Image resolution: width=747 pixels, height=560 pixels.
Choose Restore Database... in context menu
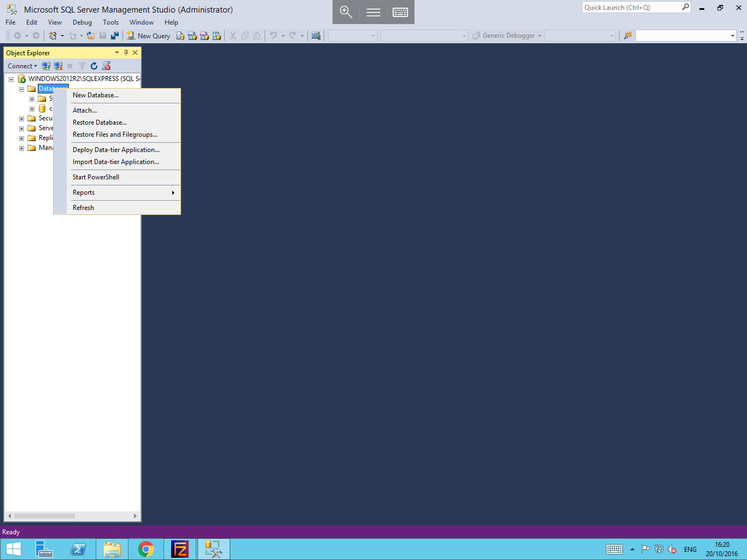117,122
